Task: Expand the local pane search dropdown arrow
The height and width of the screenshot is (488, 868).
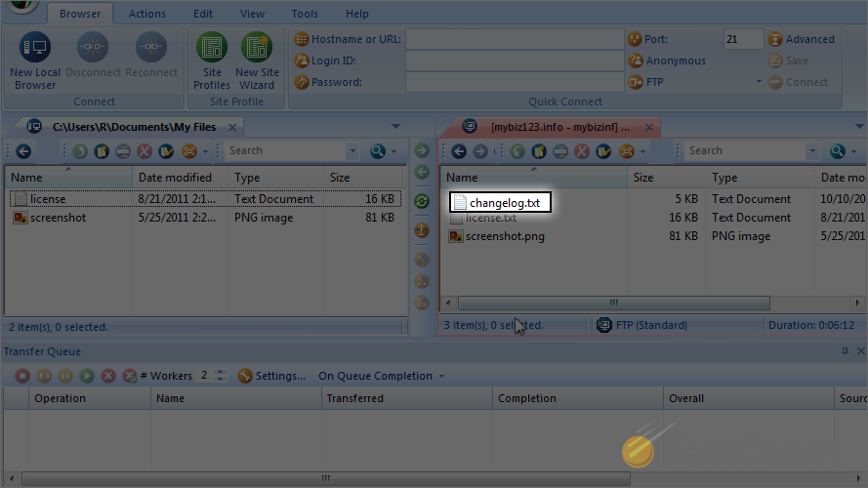Action: pyautogui.click(x=352, y=151)
